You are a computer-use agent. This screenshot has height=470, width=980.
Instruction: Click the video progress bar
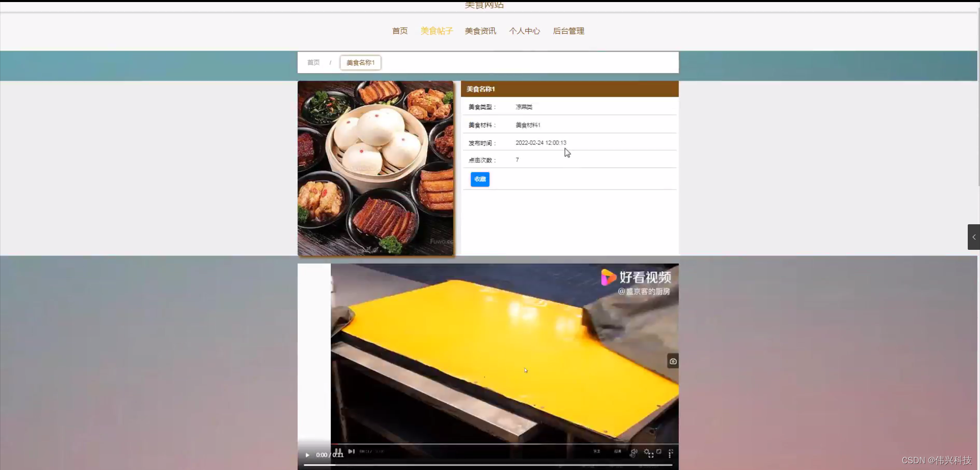[487, 465]
